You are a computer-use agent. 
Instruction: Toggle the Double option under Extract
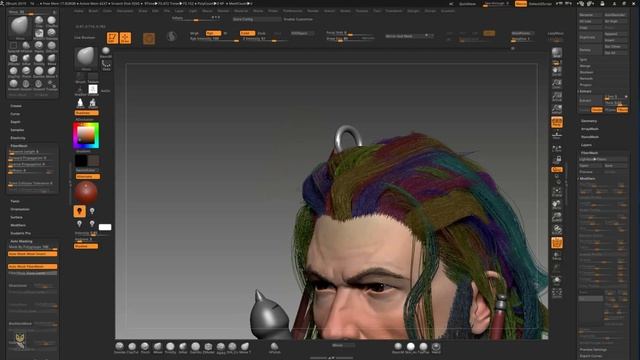[597, 110]
